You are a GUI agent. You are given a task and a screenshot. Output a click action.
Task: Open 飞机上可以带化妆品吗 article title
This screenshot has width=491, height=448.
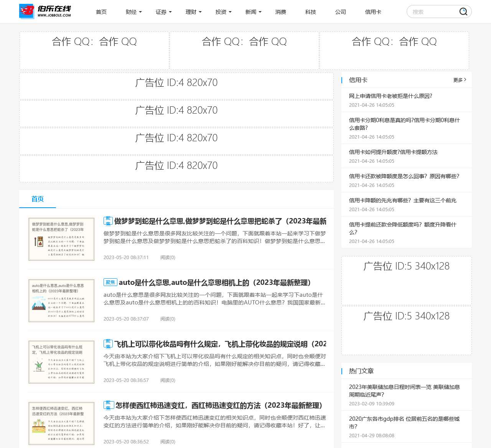tap(220, 344)
